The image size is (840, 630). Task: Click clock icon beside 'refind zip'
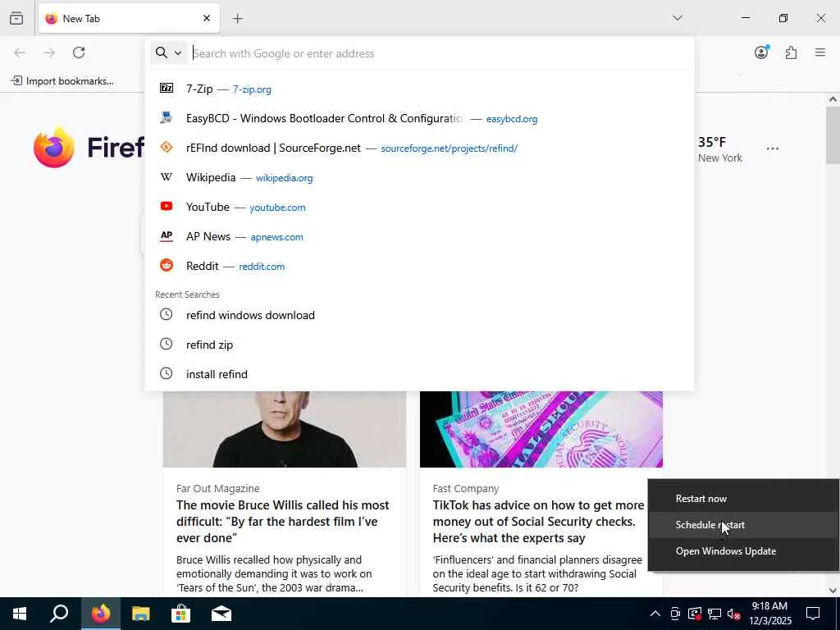click(167, 344)
